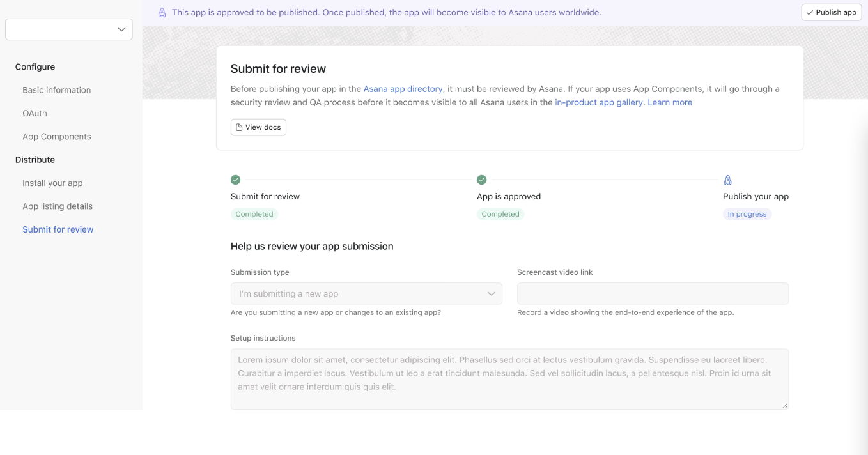
Task: Click the checkmark icon on Publish app
Action: [810, 12]
